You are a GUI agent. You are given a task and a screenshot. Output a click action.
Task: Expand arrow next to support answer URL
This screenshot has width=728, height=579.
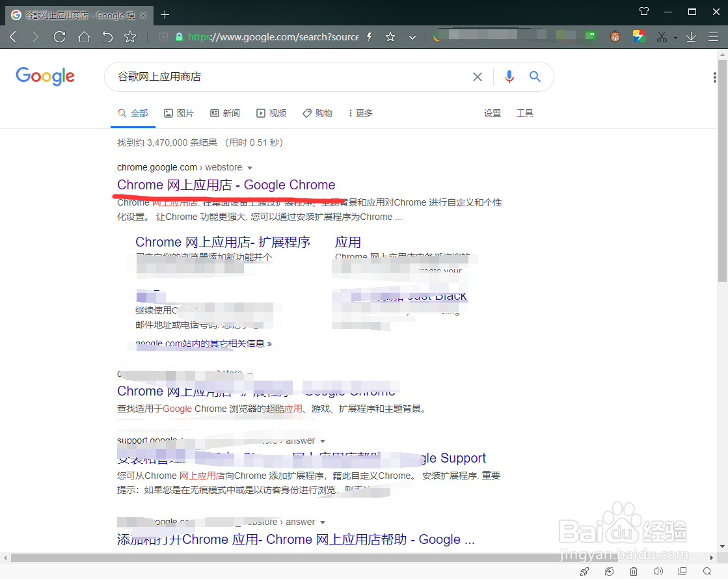pyautogui.click(x=323, y=441)
